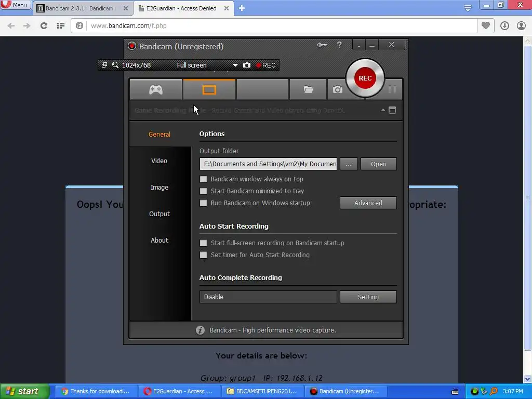Click the small red REC on the capture bar
The width and height of the screenshot is (532, 399).
pos(265,65)
